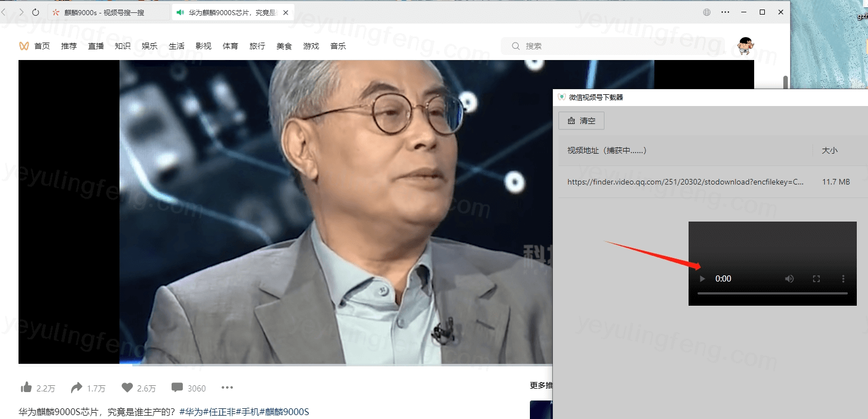Viewport: 868px width, 419px height.
Task: Click the main video of the grey-haired man
Action: point(386,212)
